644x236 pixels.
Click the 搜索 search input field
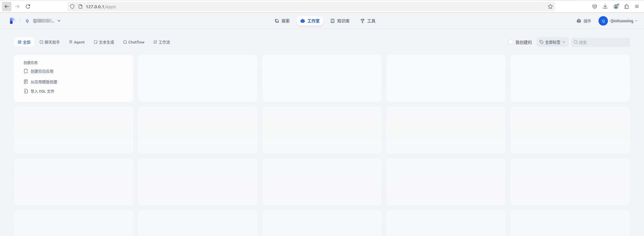coord(600,42)
